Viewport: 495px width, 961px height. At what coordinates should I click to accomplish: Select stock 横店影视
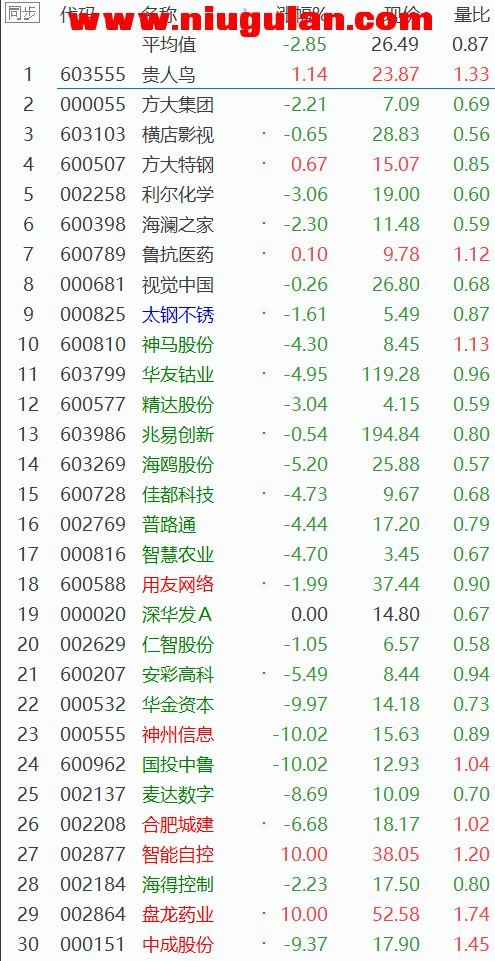pyautogui.click(x=178, y=134)
